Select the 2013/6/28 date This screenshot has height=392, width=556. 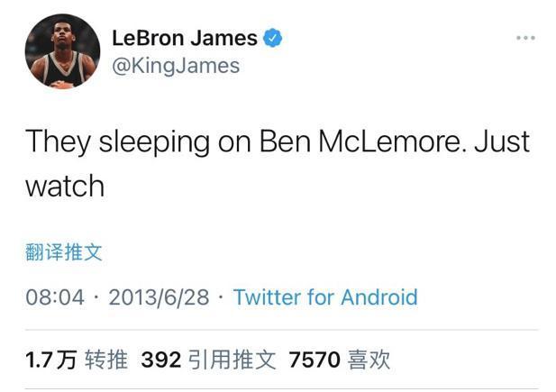pyautogui.click(x=159, y=297)
